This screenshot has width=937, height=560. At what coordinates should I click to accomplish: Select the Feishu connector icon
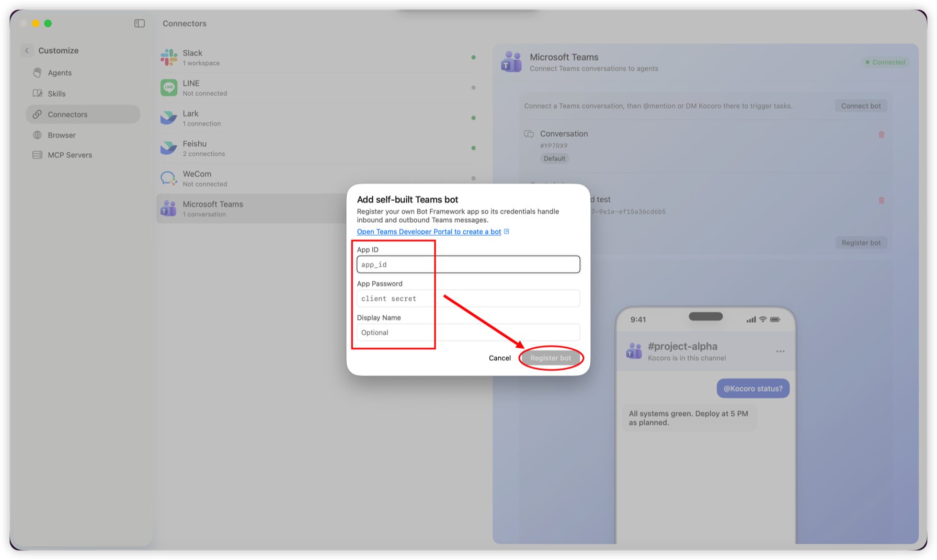click(169, 148)
